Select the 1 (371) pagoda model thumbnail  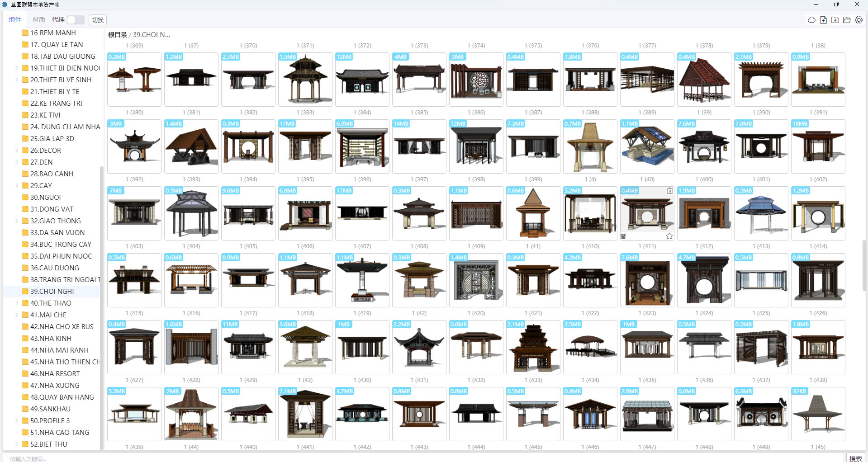tap(305, 80)
